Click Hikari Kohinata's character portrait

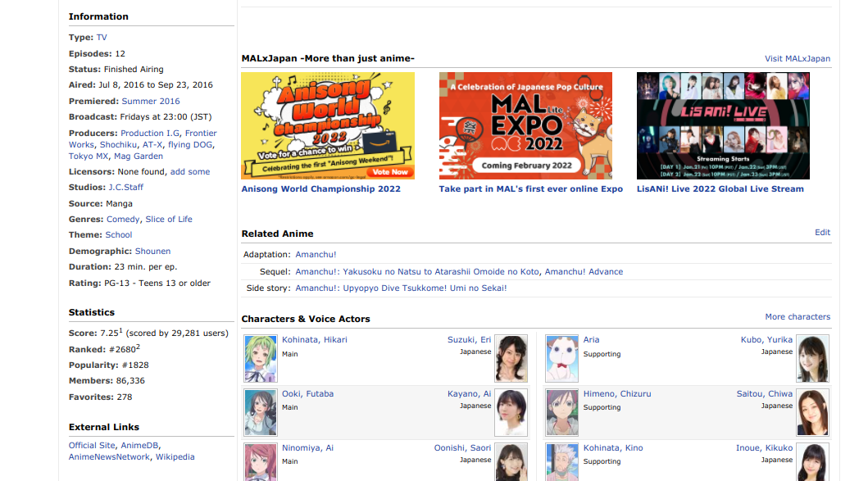click(261, 358)
